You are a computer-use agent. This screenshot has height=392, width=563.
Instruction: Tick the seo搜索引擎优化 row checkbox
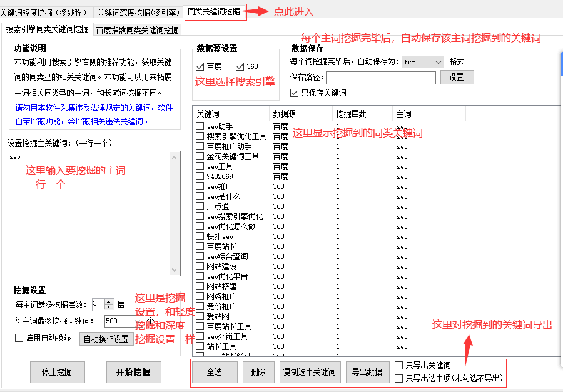pos(200,216)
